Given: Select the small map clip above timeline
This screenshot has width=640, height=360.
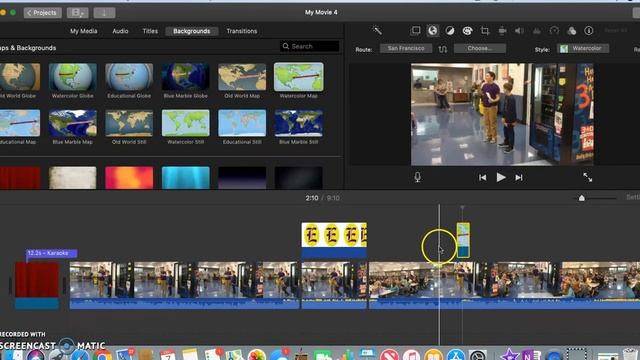Looking at the screenshot, I should [463, 240].
